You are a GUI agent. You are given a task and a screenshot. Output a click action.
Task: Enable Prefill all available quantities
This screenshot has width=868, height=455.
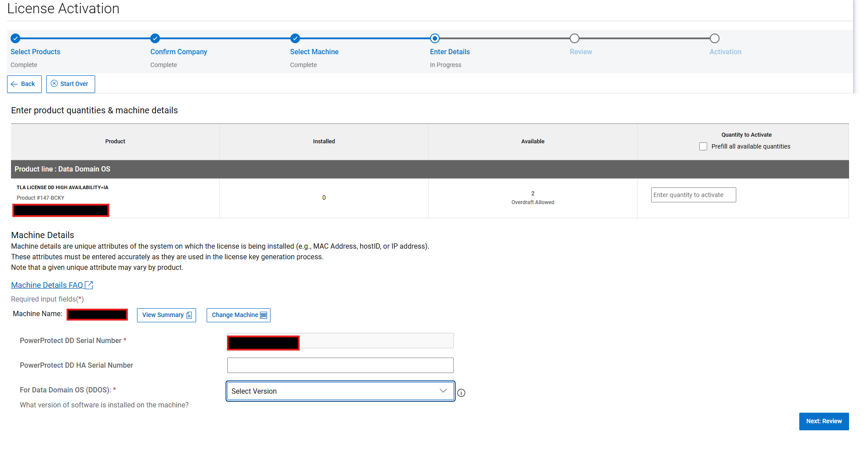point(703,146)
